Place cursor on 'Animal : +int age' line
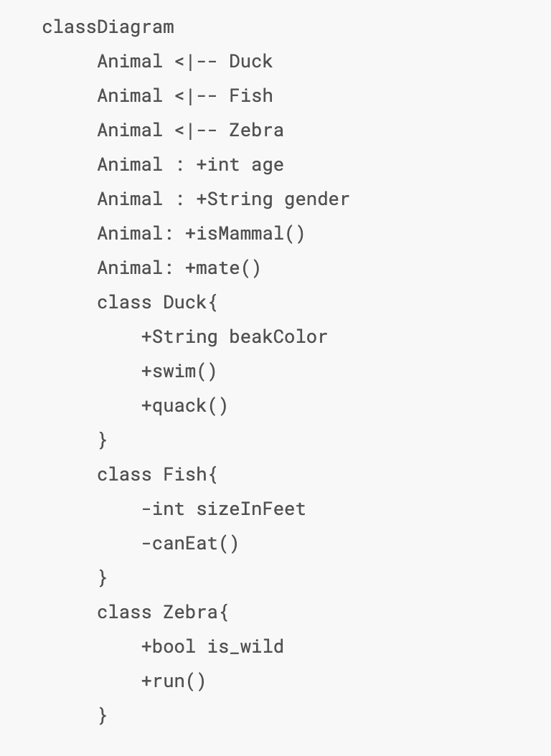Image resolution: width=551 pixels, height=756 pixels. tap(190, 165)
